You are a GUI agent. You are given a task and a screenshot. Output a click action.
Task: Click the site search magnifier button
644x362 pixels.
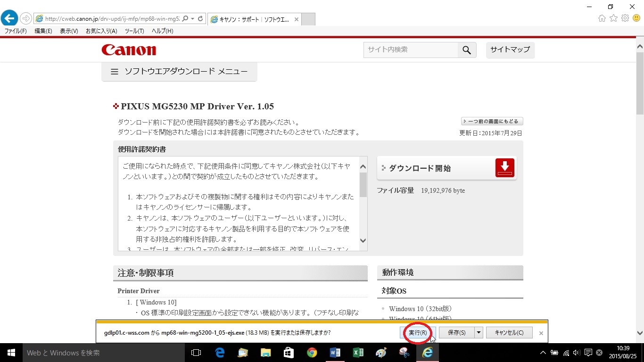click(x=467, y=50)
